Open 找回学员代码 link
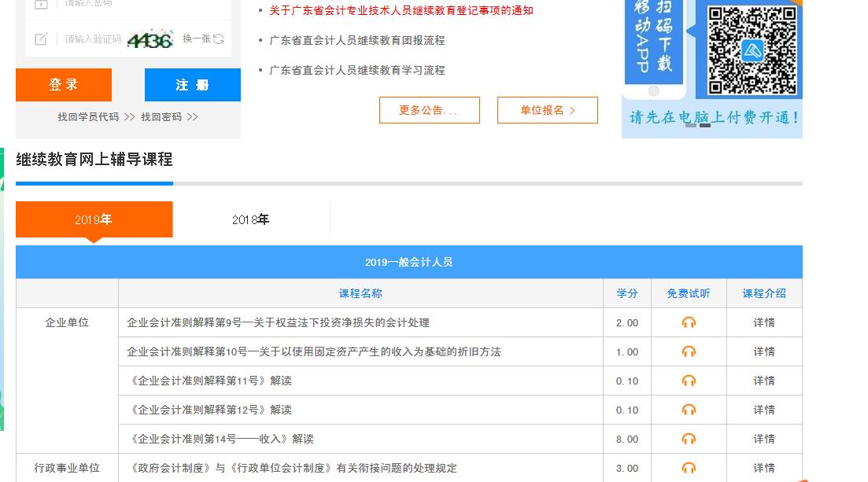Viewport: 868px width, 482px height. click(88, 116)
